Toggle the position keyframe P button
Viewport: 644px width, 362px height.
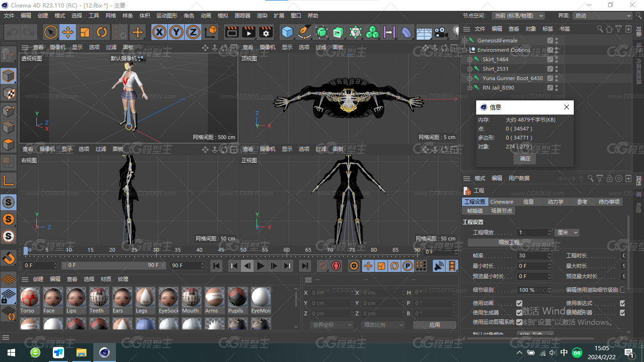408,266
